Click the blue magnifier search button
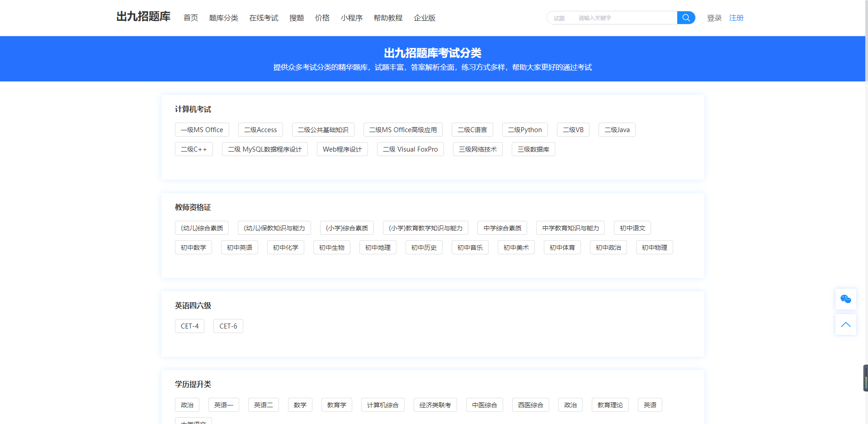This screenshot has height=424, width=868. click(686, 18)
